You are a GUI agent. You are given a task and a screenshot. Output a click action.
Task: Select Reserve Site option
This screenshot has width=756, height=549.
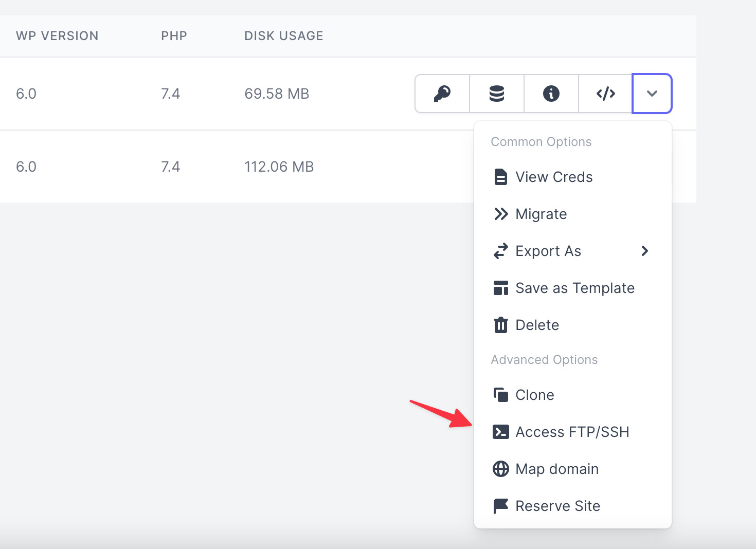coord(573,506)
